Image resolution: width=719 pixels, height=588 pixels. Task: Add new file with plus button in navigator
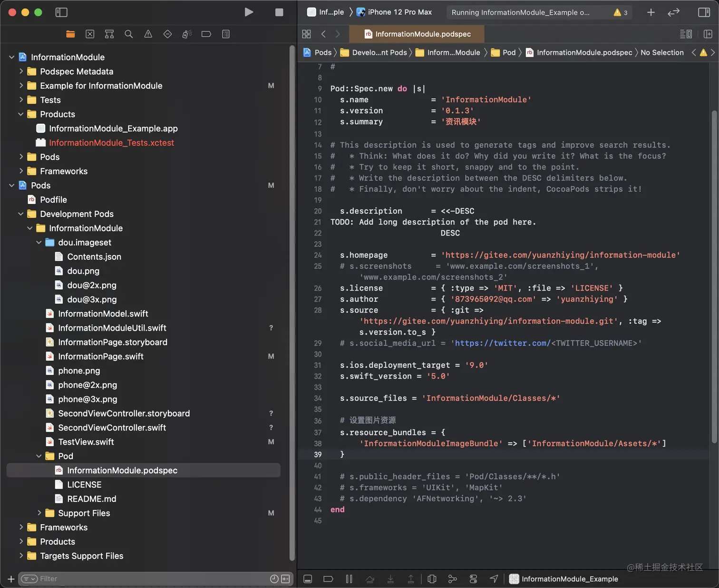pyautogui.click(x=11, y=579)
